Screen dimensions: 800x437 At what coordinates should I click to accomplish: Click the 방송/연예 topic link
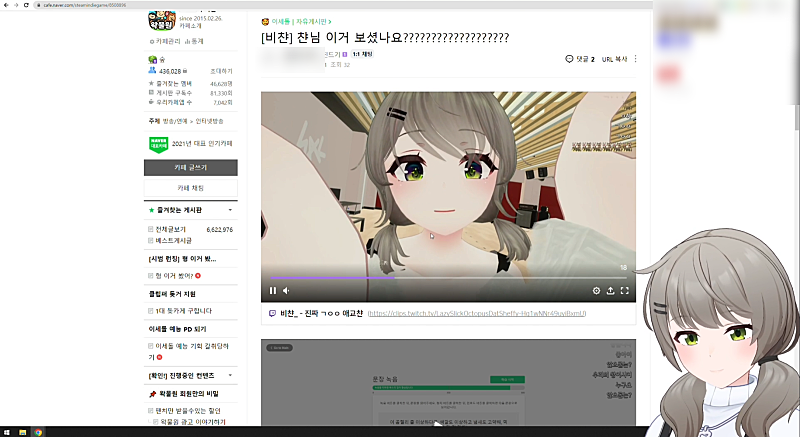pyautogui.click(x=175, y=121)
